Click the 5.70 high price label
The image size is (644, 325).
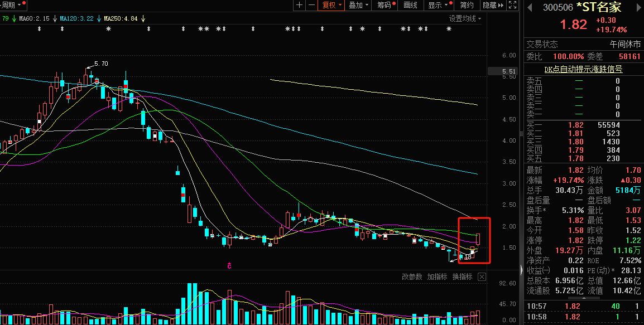(101, 64)
